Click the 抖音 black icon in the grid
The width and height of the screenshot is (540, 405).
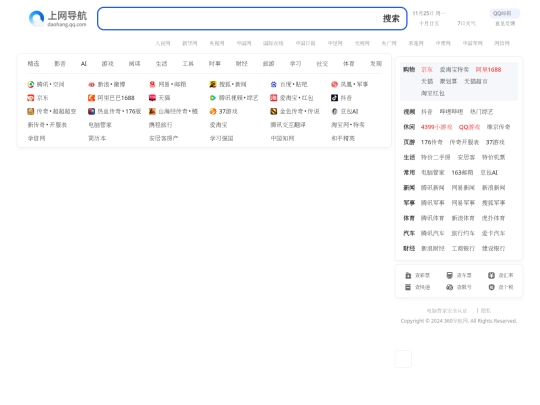tap(334, 98)
